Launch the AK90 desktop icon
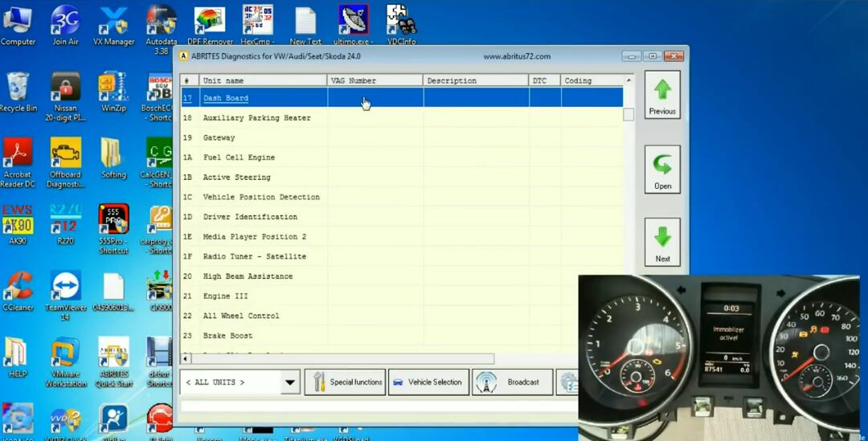 pyautogui.click(x=18, y=223)
